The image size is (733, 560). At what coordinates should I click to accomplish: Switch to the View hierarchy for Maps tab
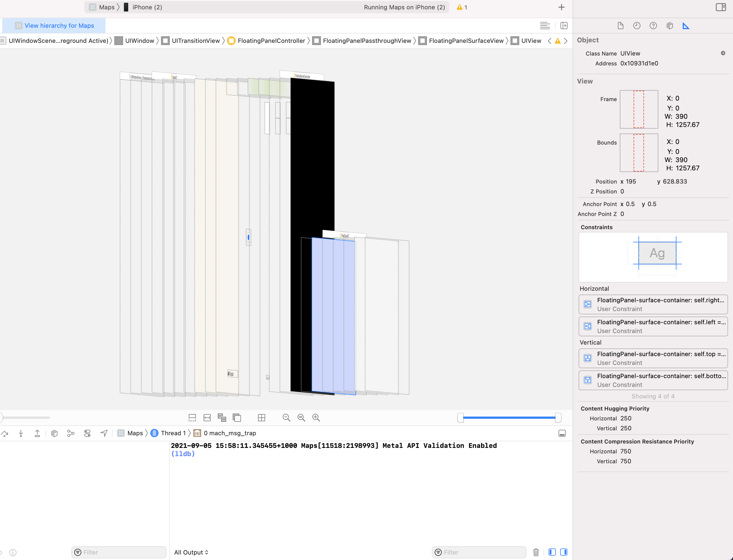click(55, 25)
